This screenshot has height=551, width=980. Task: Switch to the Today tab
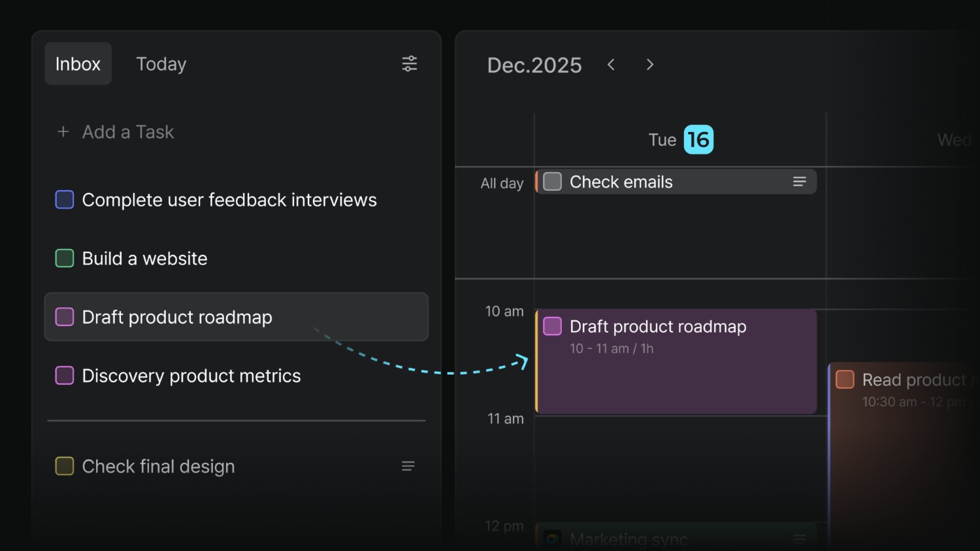tap(161, 64)
